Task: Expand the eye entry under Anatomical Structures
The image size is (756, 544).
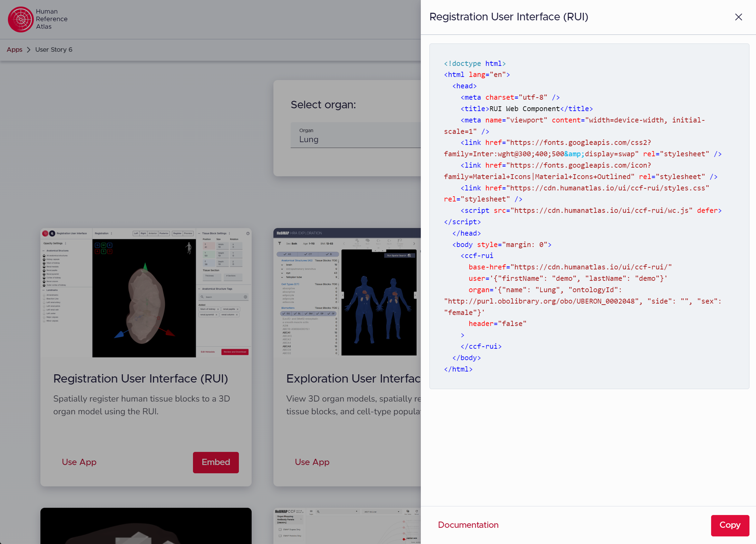Action: click(282, 273)
